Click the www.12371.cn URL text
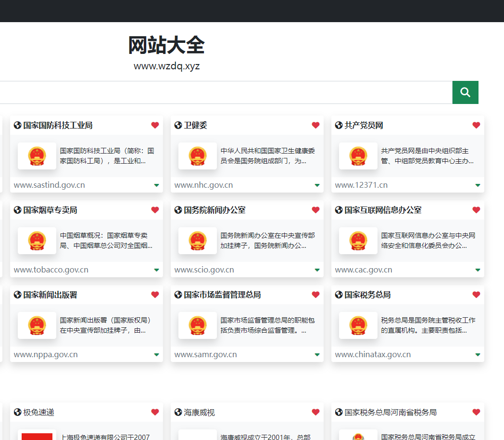Screen dimensions: 504x440 tap(361, 185)
